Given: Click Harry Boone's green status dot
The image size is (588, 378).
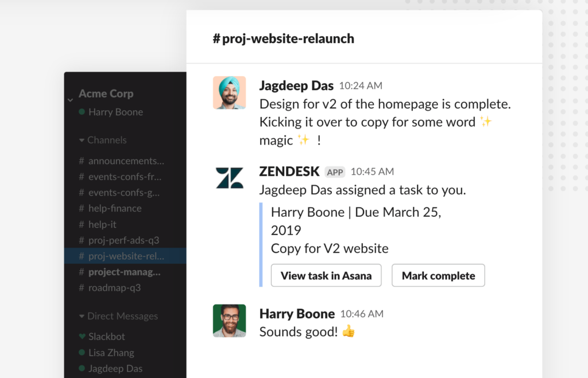Looking at the screenshot, I should point(82,112).
